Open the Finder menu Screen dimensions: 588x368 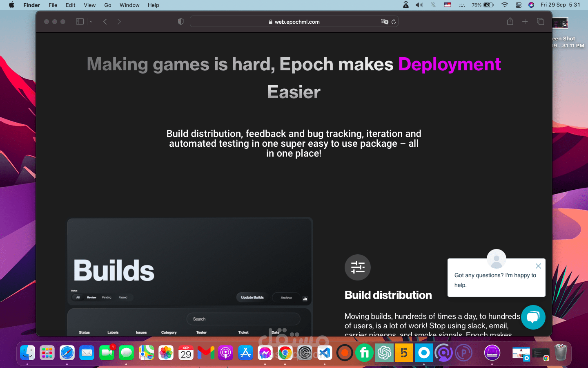point(31,5)
